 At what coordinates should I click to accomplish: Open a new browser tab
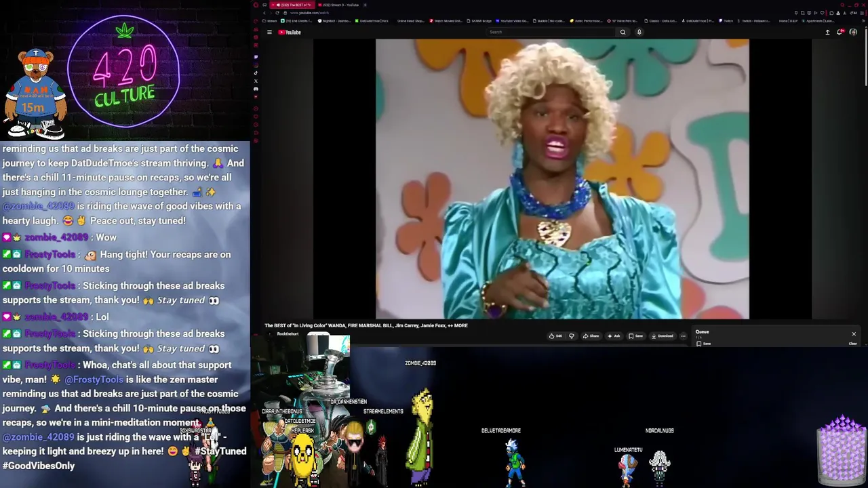tap(365, 5)
